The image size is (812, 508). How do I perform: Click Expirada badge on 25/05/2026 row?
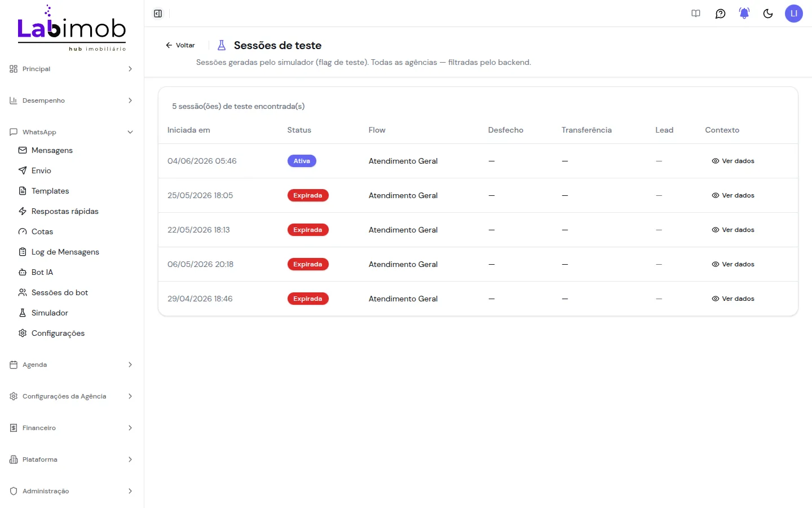308,195
